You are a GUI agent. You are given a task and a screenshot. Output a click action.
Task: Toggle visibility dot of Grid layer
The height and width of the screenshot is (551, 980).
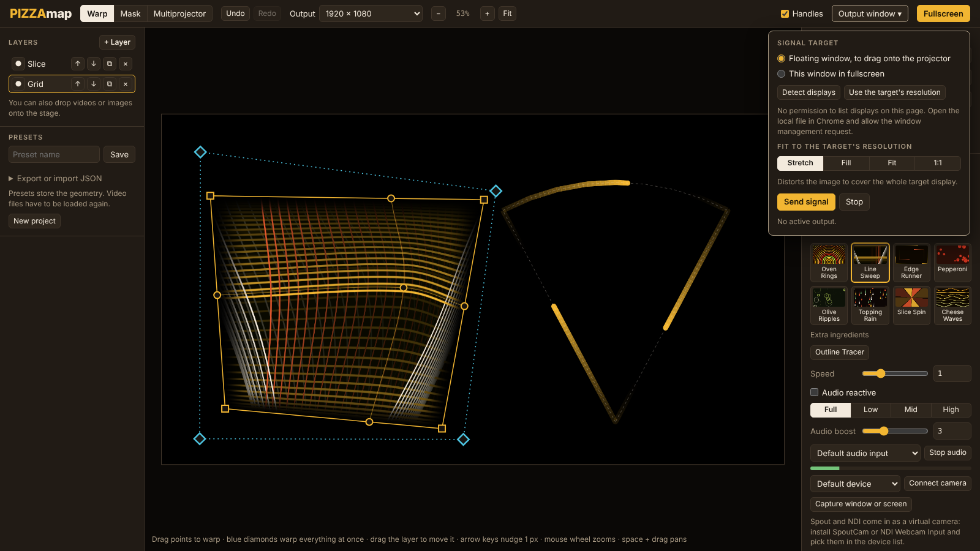(18, 84)
